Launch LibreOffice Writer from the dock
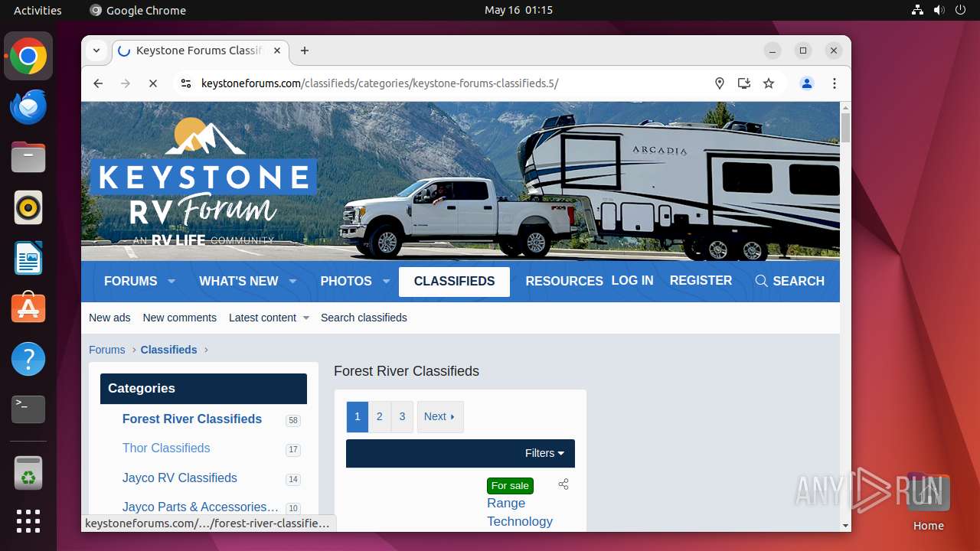The height and width of the screenshot is (551, 980). tap(28, 258)
